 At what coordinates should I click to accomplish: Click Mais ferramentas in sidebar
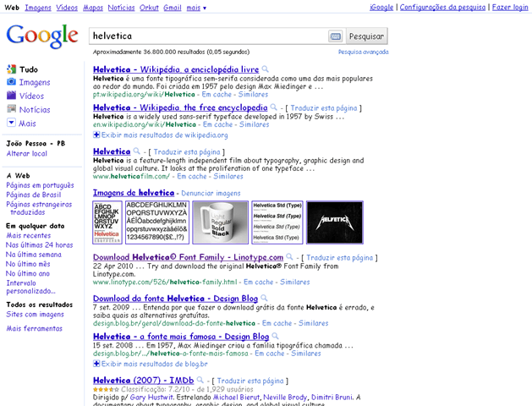35,328
